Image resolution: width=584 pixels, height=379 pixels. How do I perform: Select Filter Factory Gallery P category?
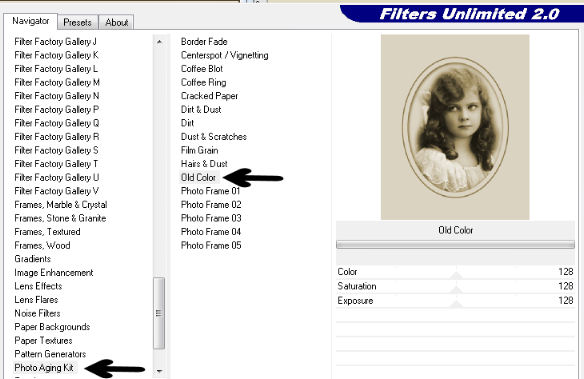56,109
